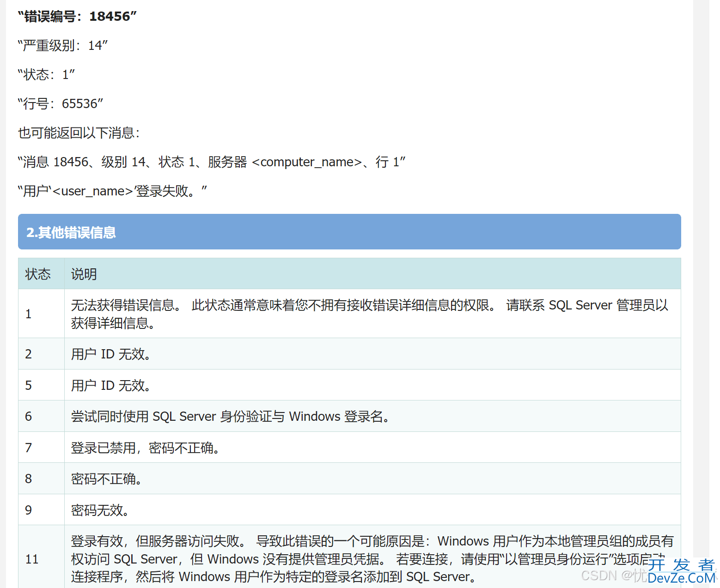Screen dimensions: 720x588
Task: Click the '说明' table column header
Action: [372, 274]
